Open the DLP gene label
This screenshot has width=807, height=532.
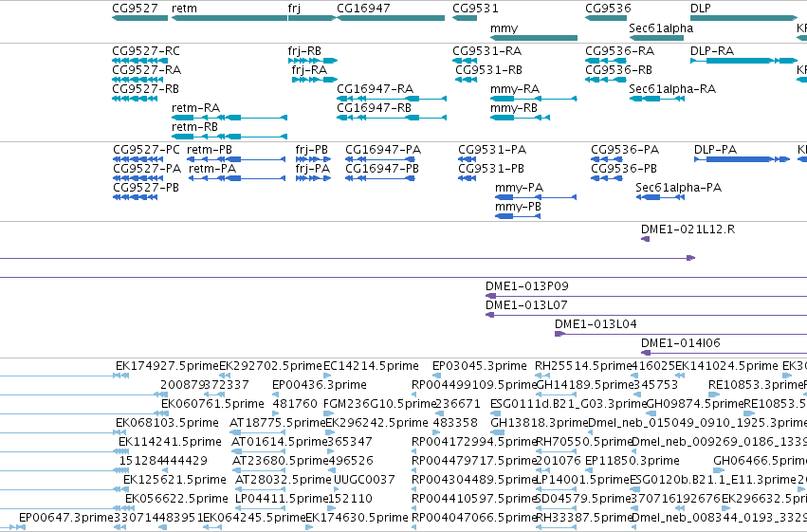click(701, 9)
